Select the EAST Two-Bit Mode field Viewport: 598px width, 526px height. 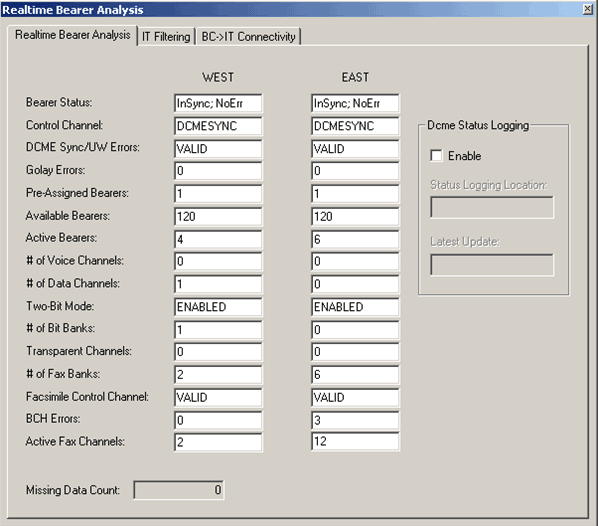pos(355,307)
